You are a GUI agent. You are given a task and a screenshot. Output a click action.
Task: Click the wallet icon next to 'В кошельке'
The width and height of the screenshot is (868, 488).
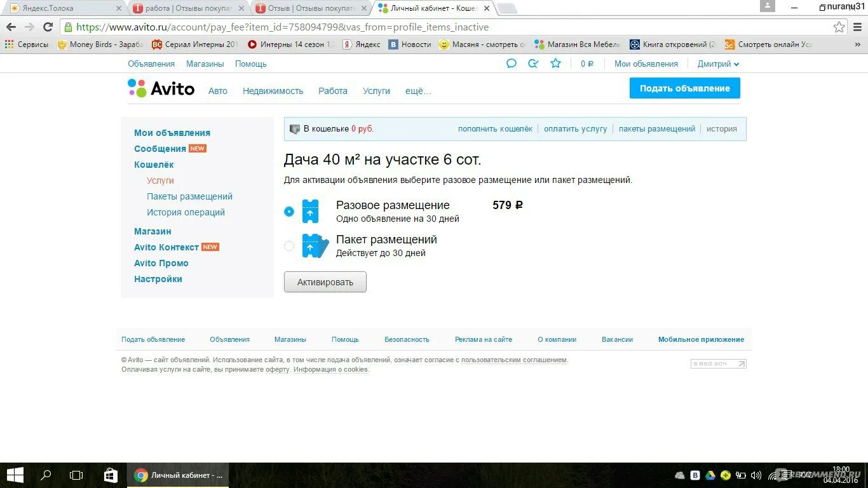tap(295, 129)
